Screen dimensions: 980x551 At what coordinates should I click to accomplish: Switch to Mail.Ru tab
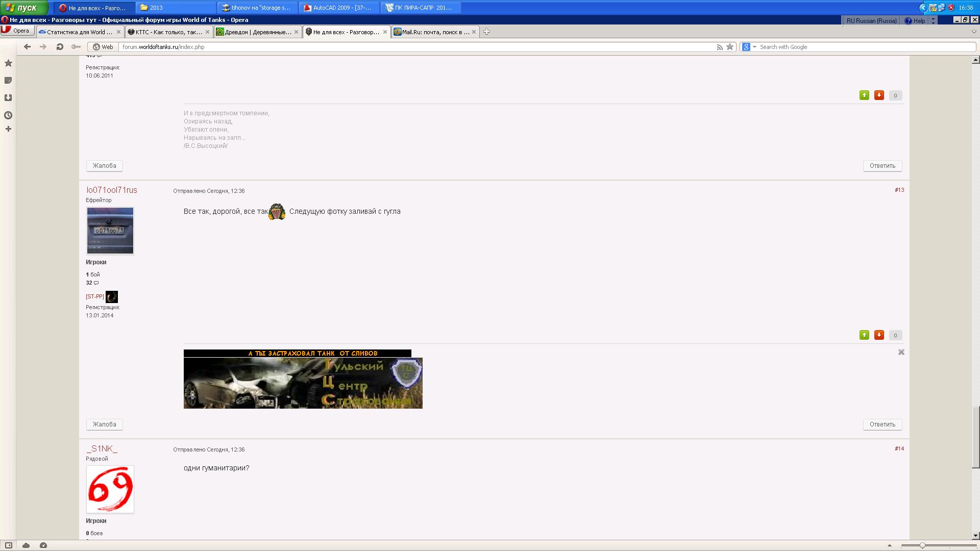click(434, 32)
